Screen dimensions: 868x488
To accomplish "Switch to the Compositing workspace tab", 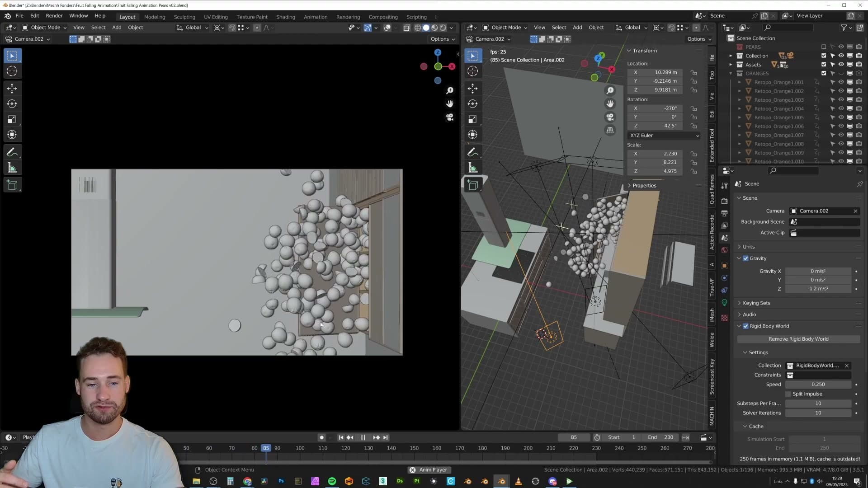I will click(383, 17).
